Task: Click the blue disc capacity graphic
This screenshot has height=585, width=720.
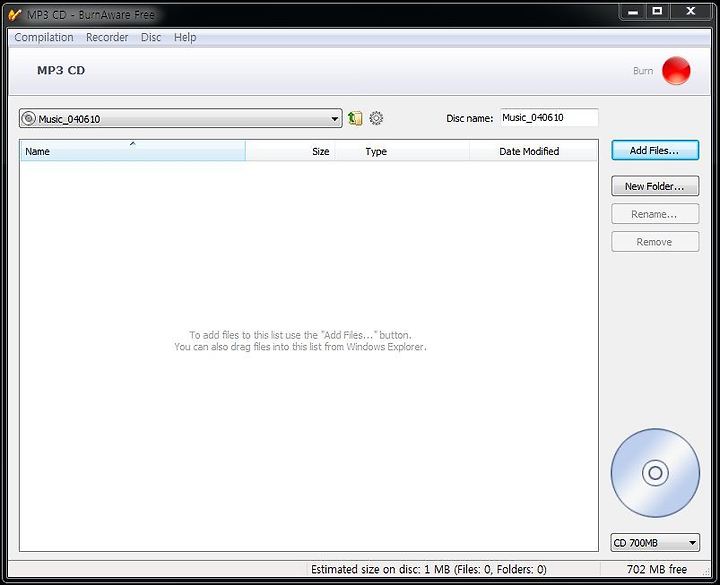Action: (655, 473)
